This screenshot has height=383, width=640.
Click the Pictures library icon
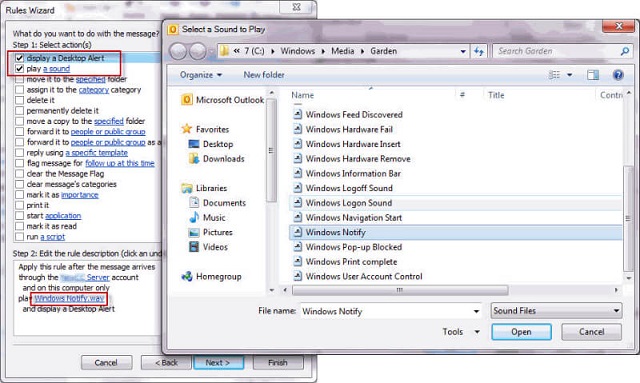(x=194, y=232)
